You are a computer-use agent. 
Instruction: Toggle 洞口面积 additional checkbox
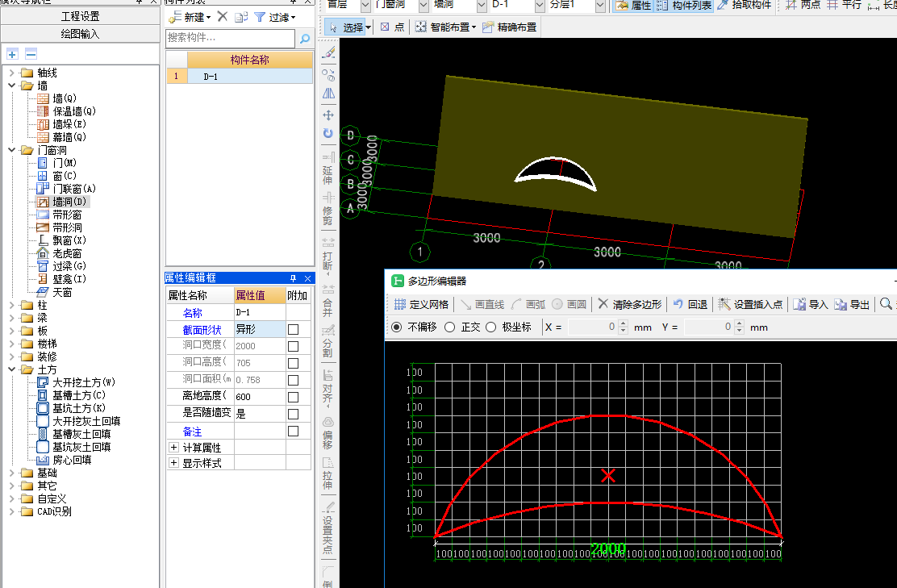294,380
